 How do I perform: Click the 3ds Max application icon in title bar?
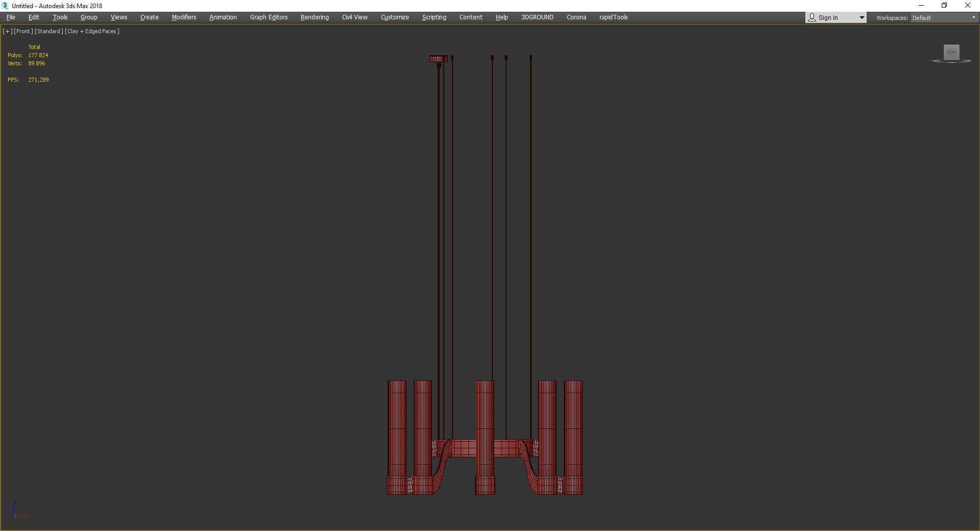click(x=5, y=6)
